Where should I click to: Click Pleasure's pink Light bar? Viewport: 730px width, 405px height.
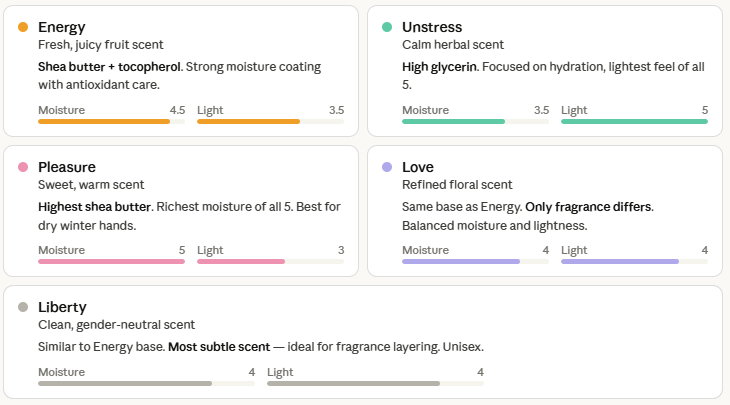tap(241, 261)
